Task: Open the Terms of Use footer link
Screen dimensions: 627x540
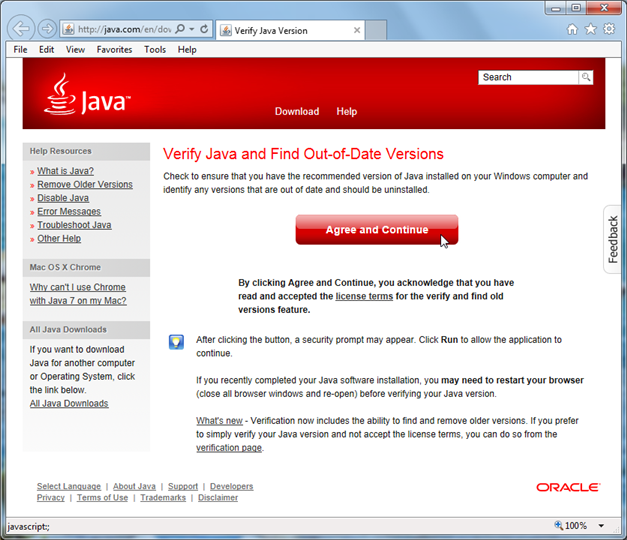Action: (102, 498)
